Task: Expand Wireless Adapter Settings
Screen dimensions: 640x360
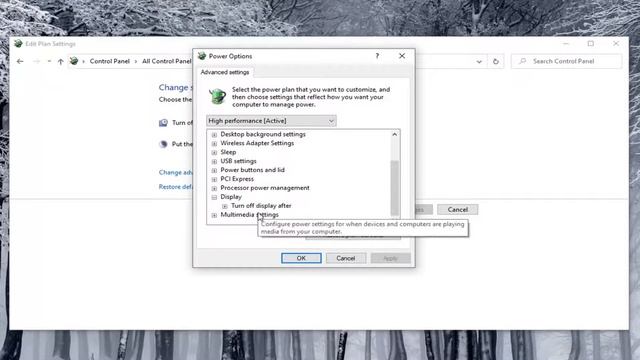Action: pos(214,144)
